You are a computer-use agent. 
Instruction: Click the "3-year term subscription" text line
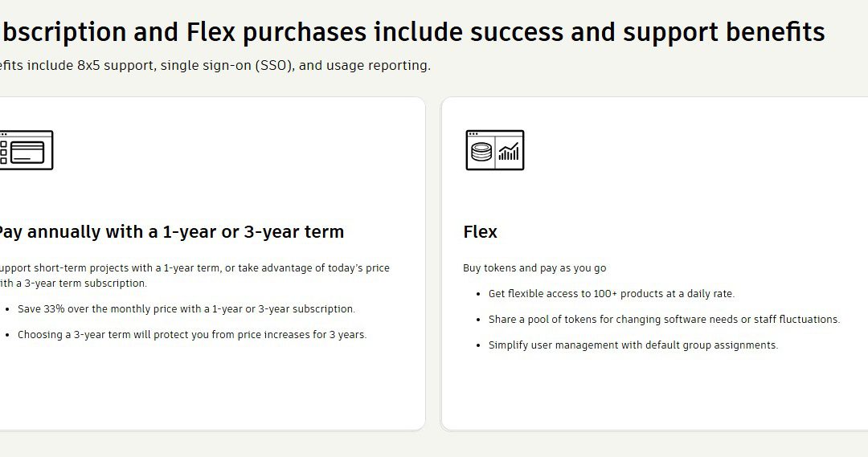(x=73, y=283)
